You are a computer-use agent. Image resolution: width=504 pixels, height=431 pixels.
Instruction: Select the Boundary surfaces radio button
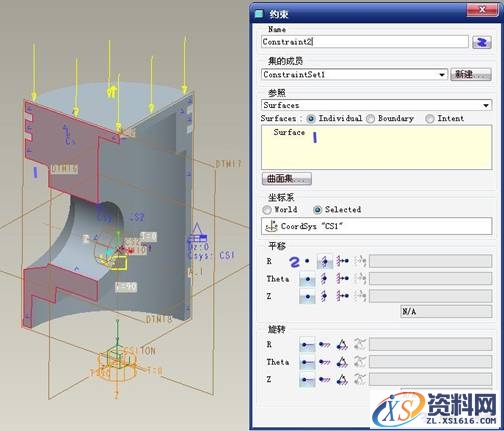[370, 119]
